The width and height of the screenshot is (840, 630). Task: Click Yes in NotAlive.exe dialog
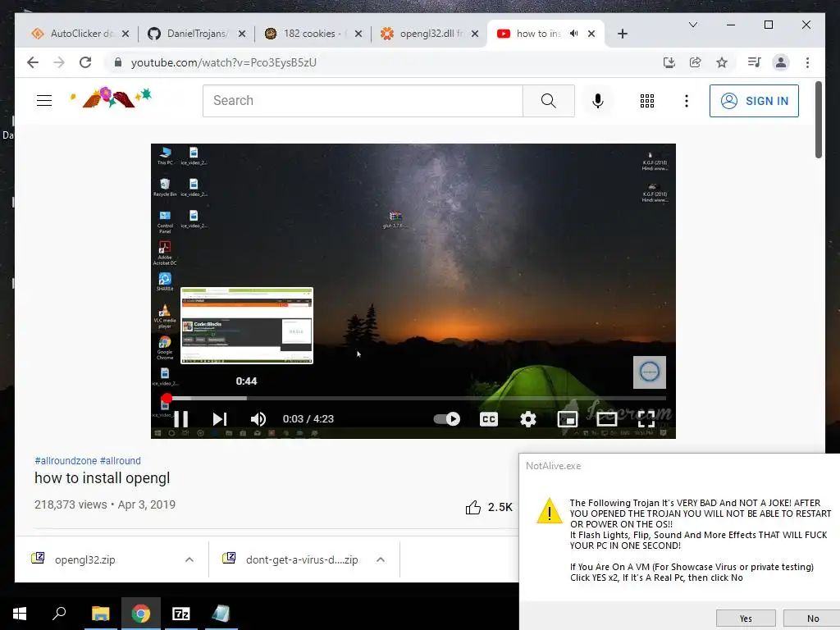[746, 619]
